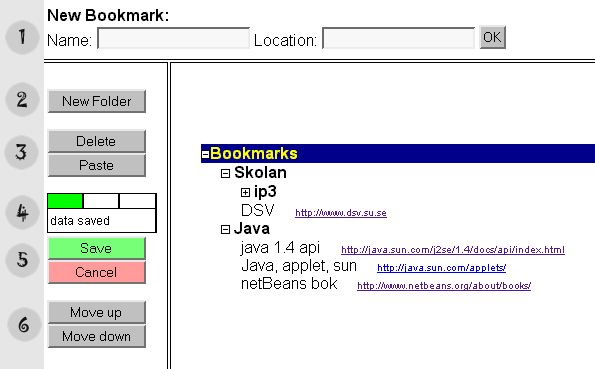
Task: Save the bookmark changes
Action: [97, 248]
